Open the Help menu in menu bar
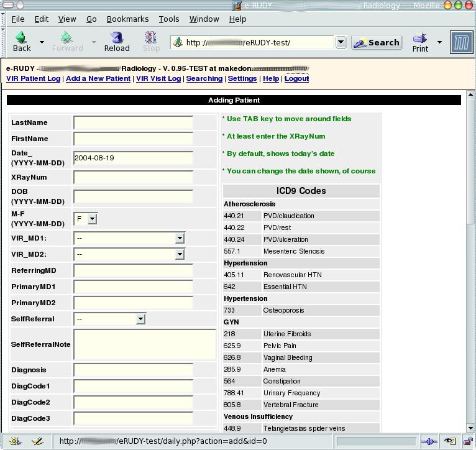476x450 pixels. (x=237, y=19)
